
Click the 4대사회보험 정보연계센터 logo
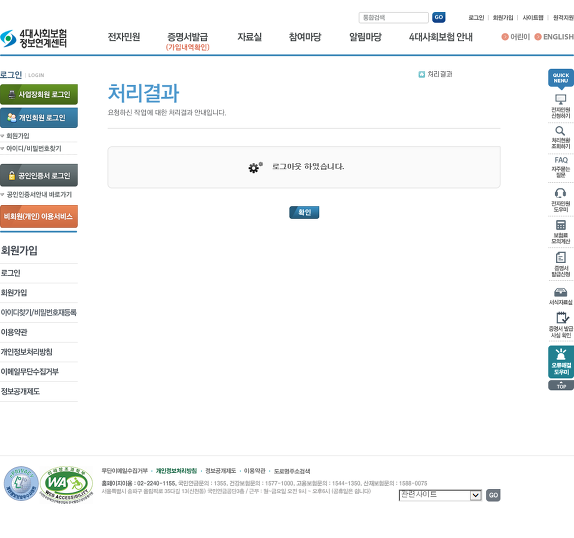[34, 38]
